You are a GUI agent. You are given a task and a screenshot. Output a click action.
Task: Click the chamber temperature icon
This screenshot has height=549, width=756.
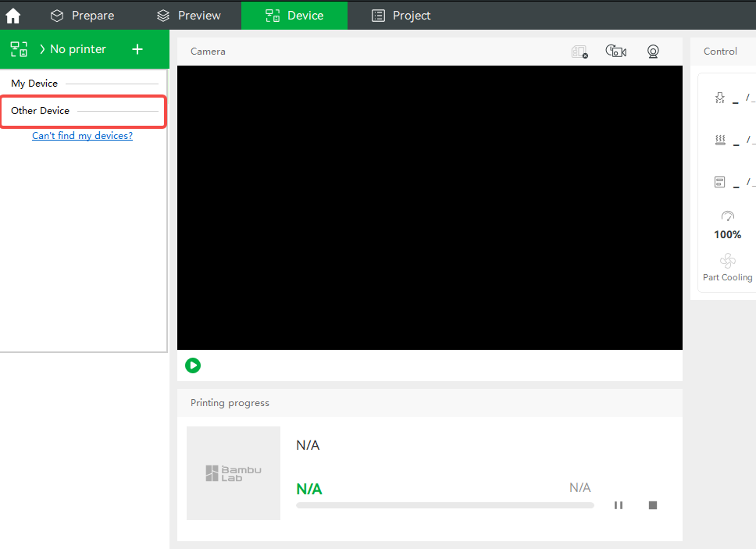pos(719,182)
